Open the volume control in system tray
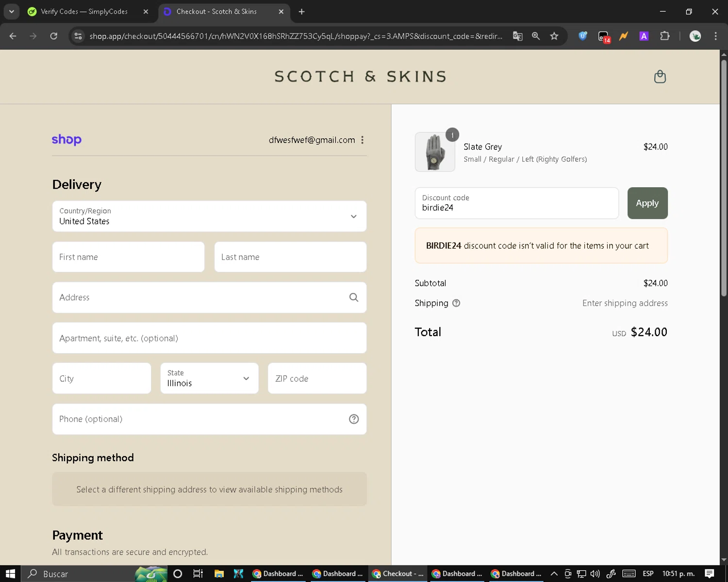 pyautogui.click(x=595, y=574)
